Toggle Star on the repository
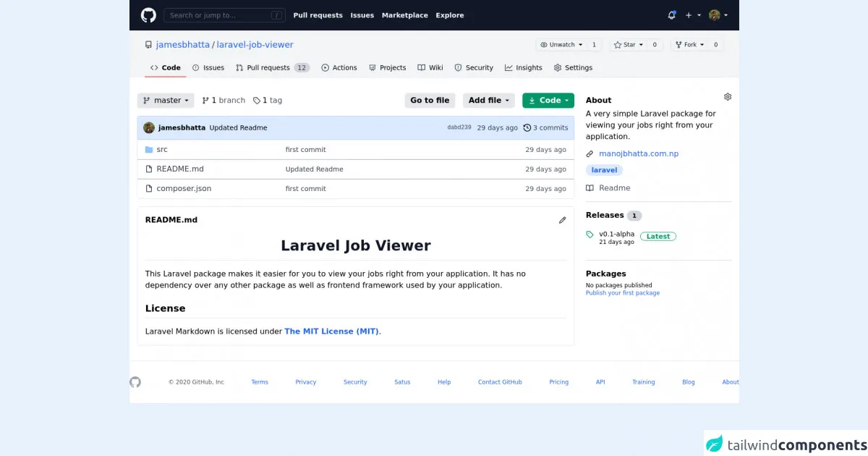 coord(625,45)
